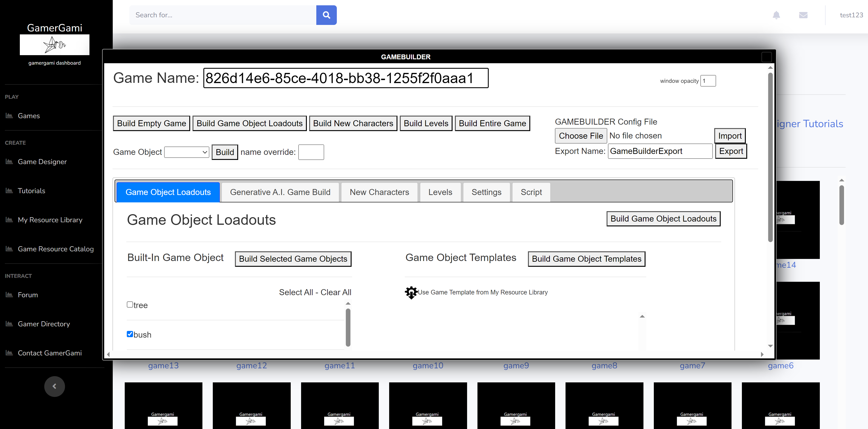This screenshot has height=429, width=868.
Task: Click the GamerGami origami logo image
Action: click(x=54, y=45)
